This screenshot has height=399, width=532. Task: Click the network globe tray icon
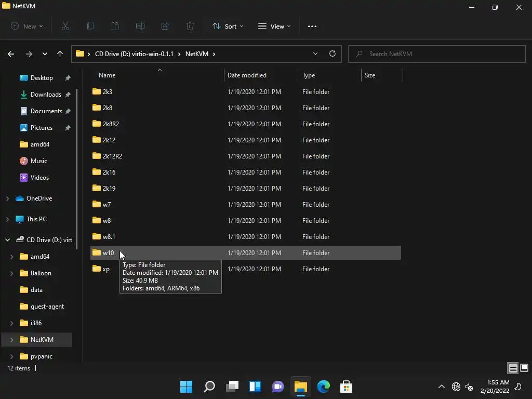point(456,387)
